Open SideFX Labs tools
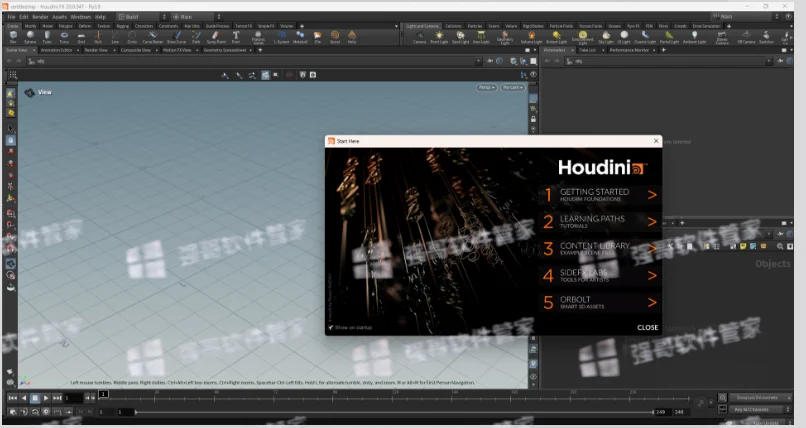 (599, 276)
